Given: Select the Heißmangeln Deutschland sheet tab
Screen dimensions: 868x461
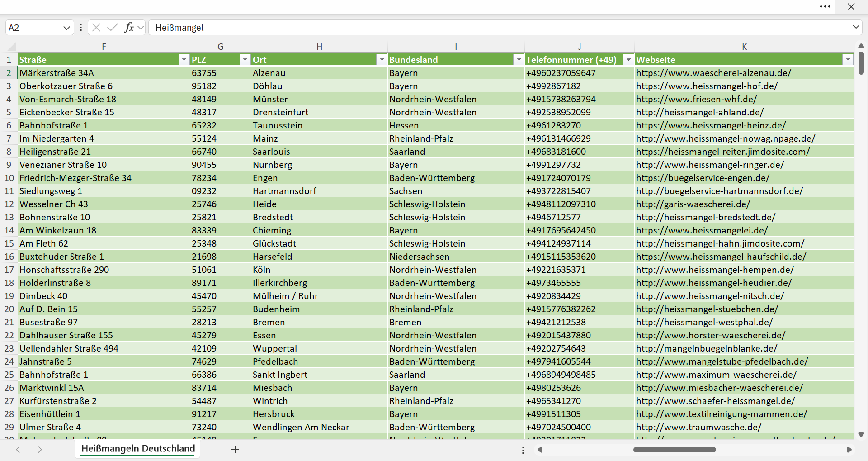Looking at the screenshot, I should tap(138, 448).
